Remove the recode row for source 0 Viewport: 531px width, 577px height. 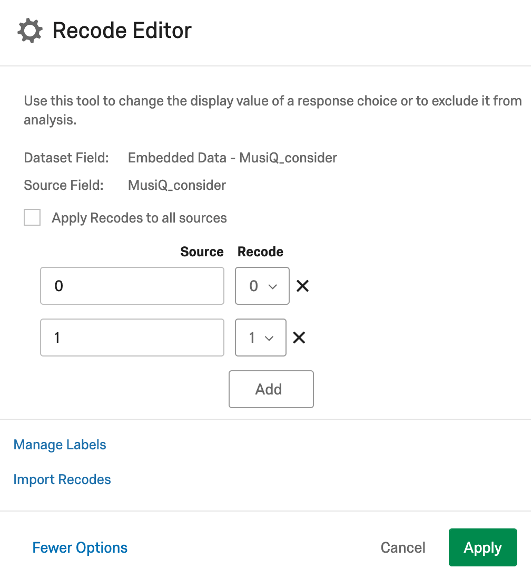(302, 286)
